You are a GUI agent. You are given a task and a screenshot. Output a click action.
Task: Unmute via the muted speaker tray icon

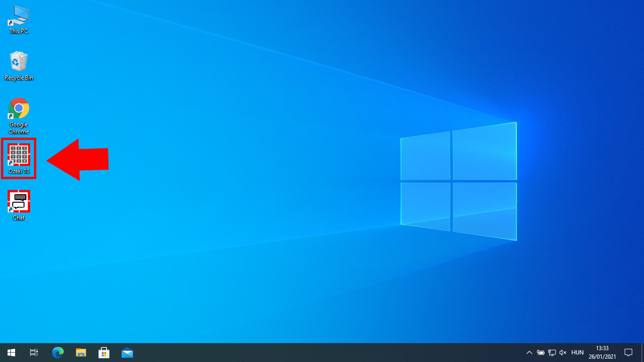[x=562, y=353]
